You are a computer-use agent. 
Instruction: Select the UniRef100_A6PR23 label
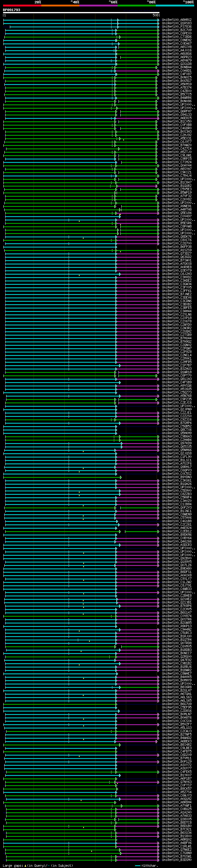tap(177, 57)
